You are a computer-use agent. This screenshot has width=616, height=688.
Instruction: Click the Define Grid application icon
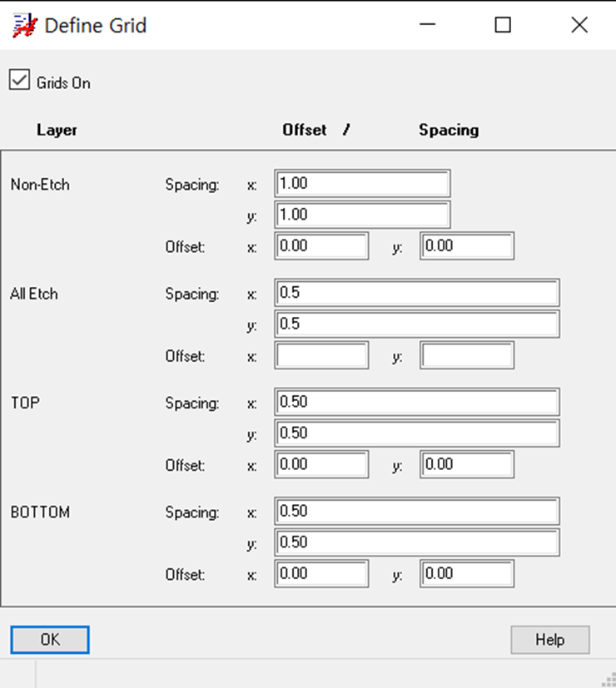click(24, 26)
